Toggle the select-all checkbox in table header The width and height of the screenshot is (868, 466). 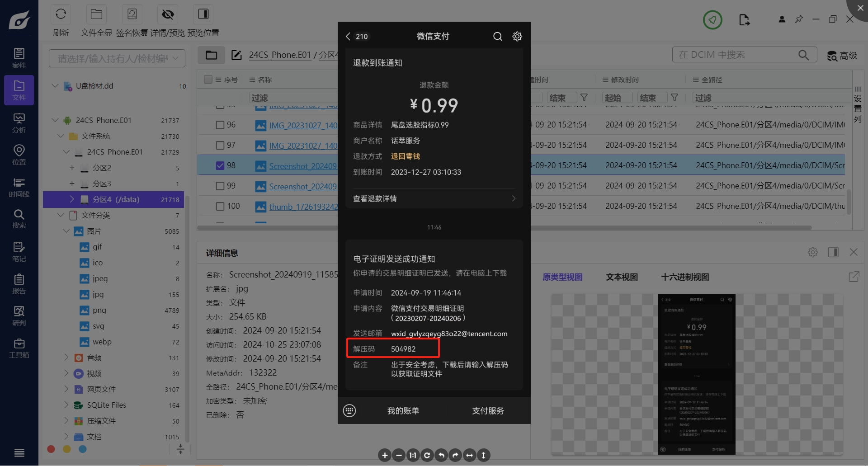click(208, 80)
